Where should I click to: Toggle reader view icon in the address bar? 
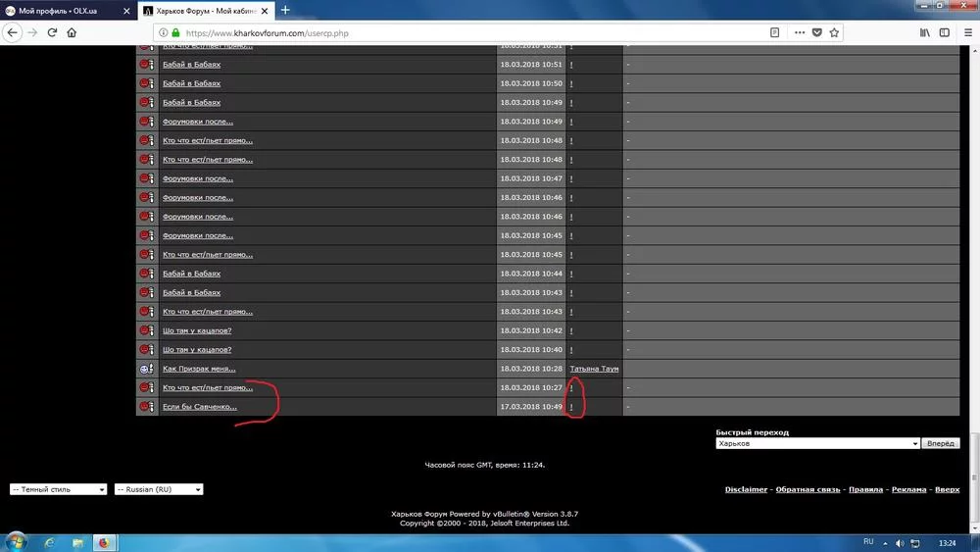point(774,32)
